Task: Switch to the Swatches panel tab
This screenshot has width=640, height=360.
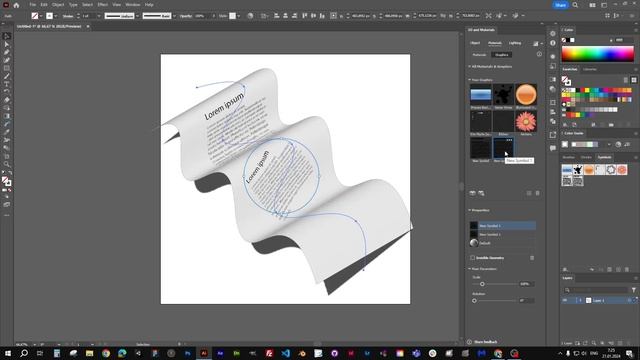Action: pyautogui.click(x=570, y=69)
